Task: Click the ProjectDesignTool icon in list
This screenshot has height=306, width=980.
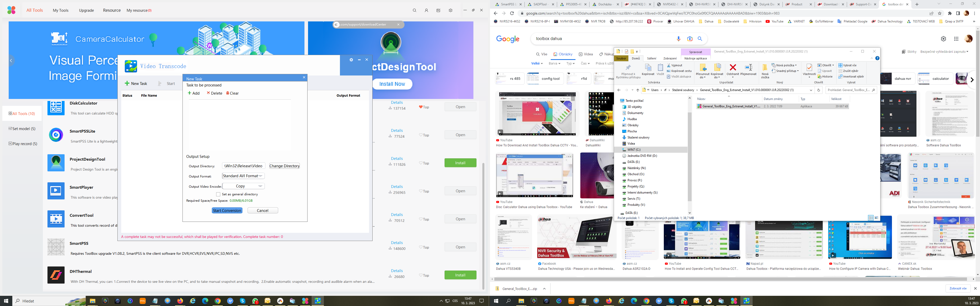Action: (56, 163)
